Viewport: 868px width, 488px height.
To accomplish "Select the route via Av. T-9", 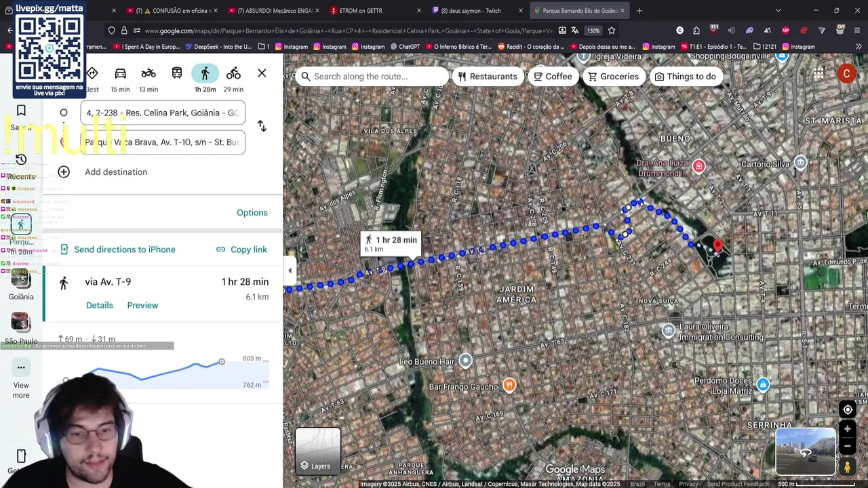I will tap(163, 293).
